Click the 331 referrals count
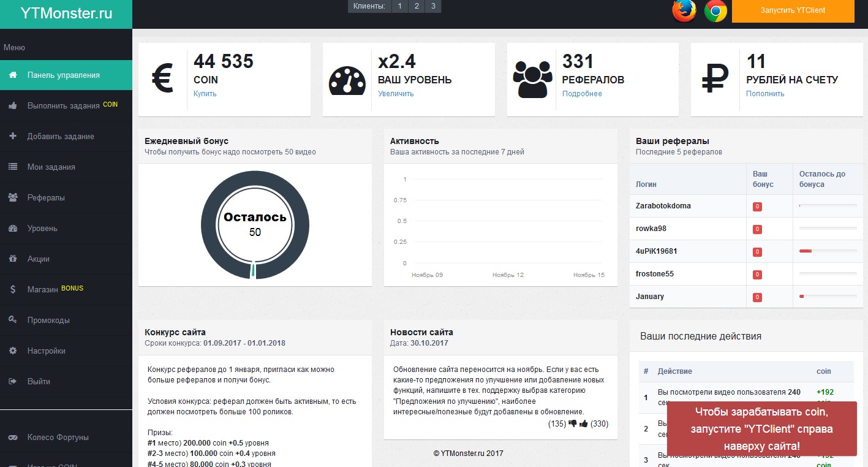Viewport: 868px width, 467px height. click(x=578, y=61)
